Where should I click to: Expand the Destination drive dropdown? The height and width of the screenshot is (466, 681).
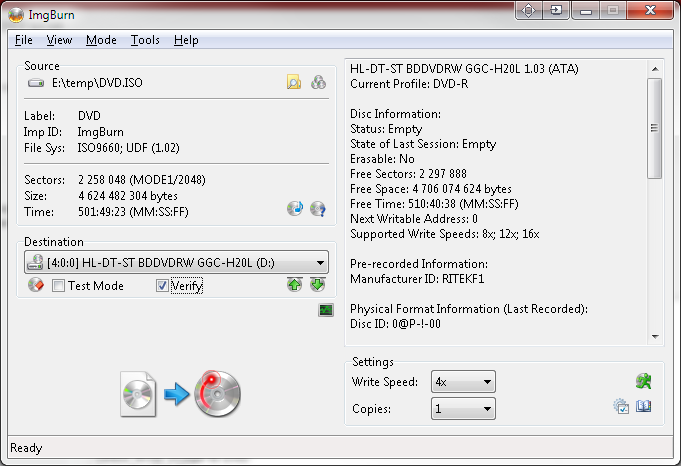[176, 262]
